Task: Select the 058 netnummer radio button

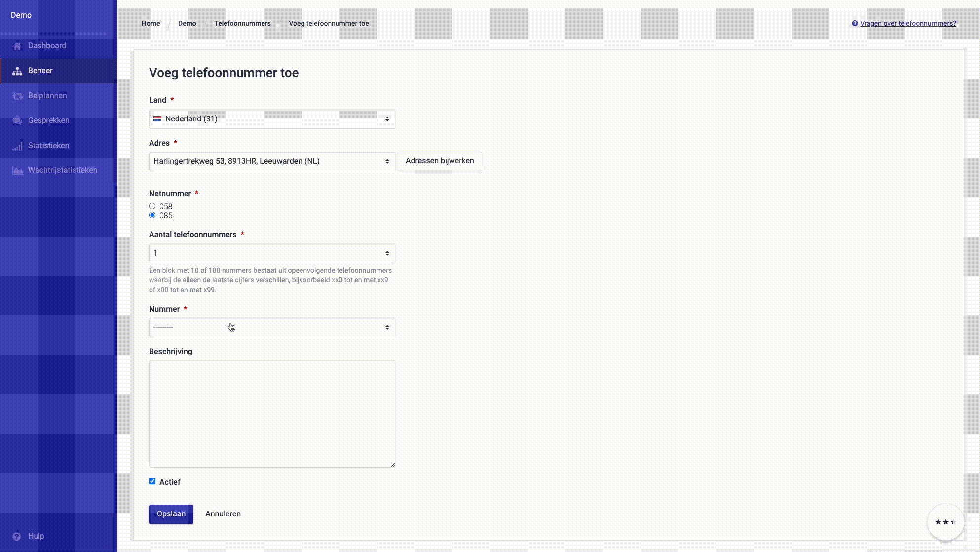Action: click(x=152, y=206)
